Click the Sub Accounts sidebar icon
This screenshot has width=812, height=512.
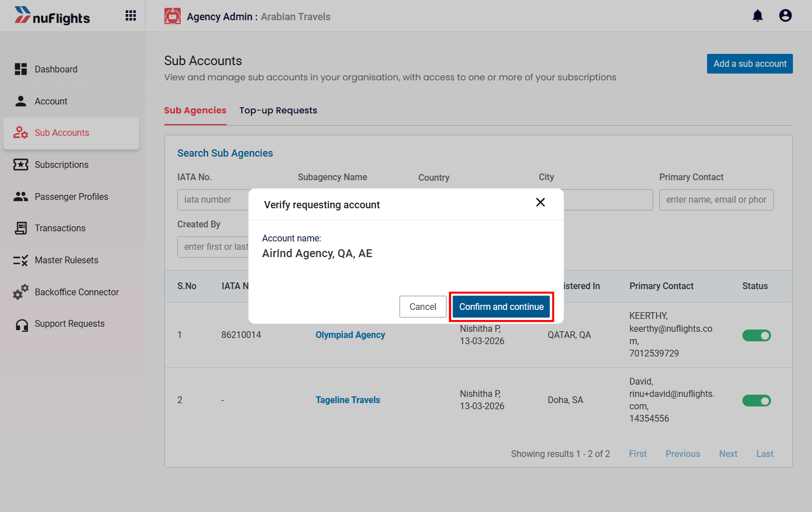click(x=21, y=132)
